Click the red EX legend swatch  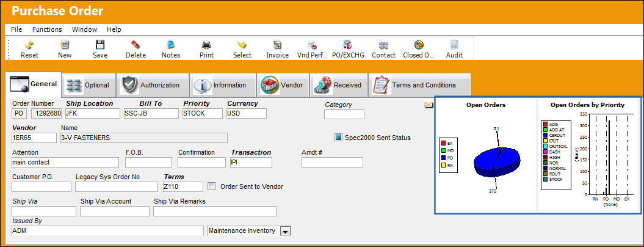444,143
